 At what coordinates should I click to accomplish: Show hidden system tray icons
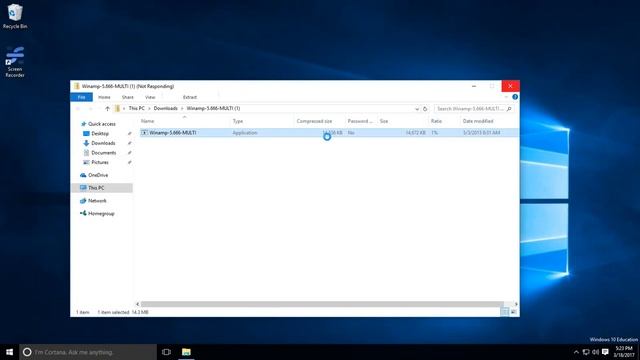click(x=576, y=352)
